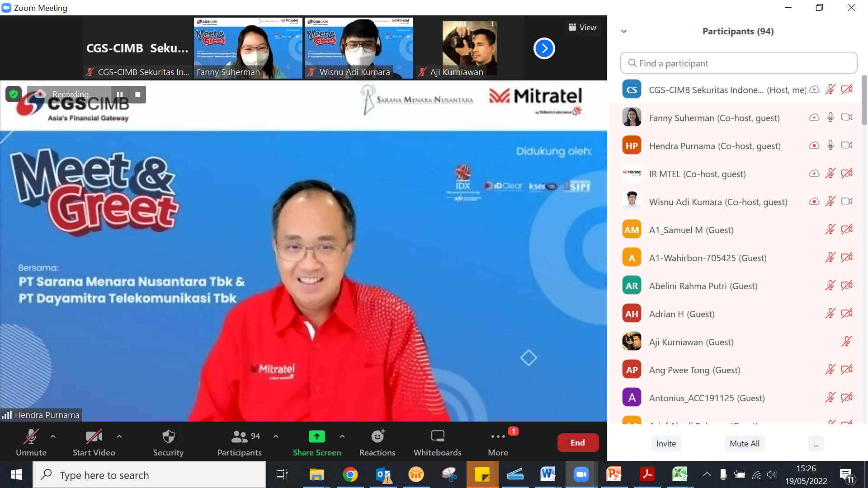Pause the recording

click(120, 94)
